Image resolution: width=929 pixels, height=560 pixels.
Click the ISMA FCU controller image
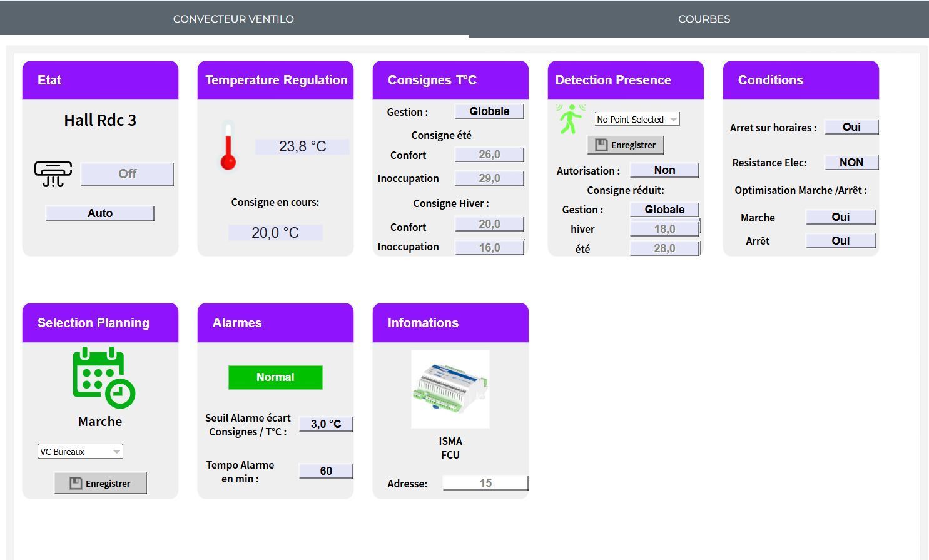[x=450, y=389]
